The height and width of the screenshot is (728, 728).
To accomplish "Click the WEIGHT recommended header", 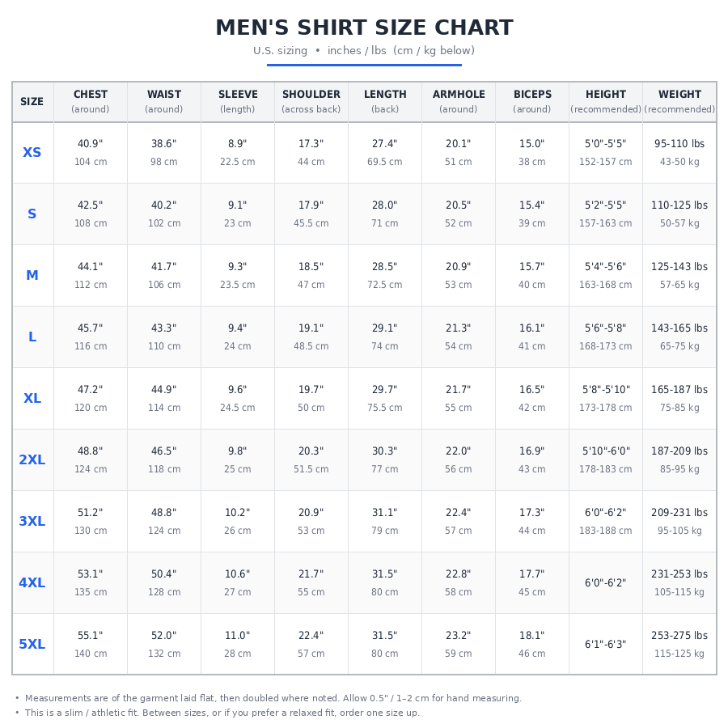I will coord(679,102).
